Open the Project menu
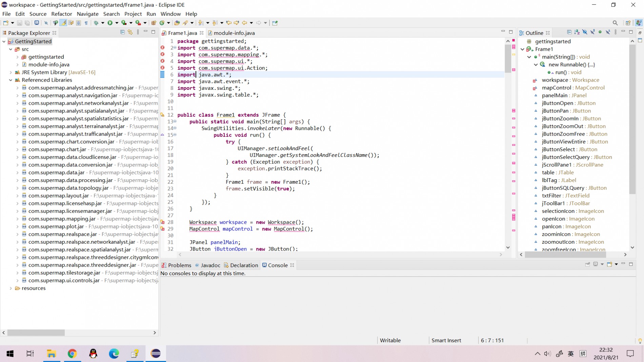The image size is (644, 362). pos(133,14)
